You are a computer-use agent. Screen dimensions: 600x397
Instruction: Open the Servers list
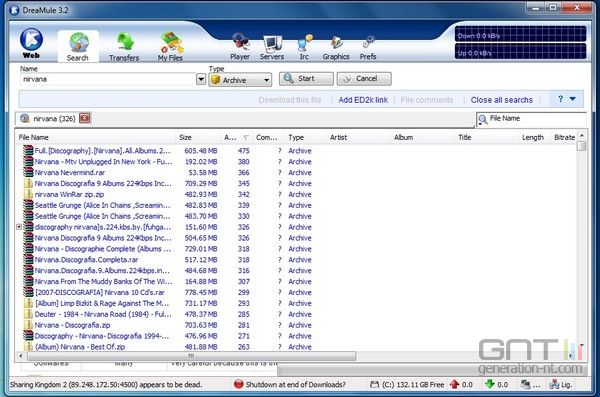coord(272,47)
